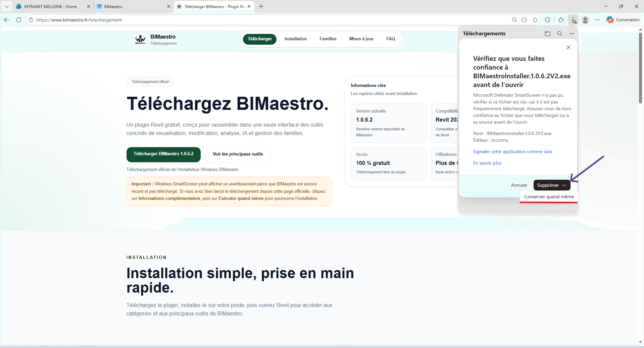Click the Annuler button
This screenshot has height=348, width=644.
(x=519, y=185)
